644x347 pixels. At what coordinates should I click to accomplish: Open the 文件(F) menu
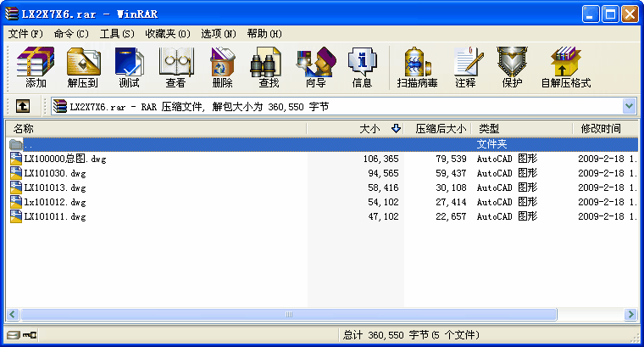(25, 34)
